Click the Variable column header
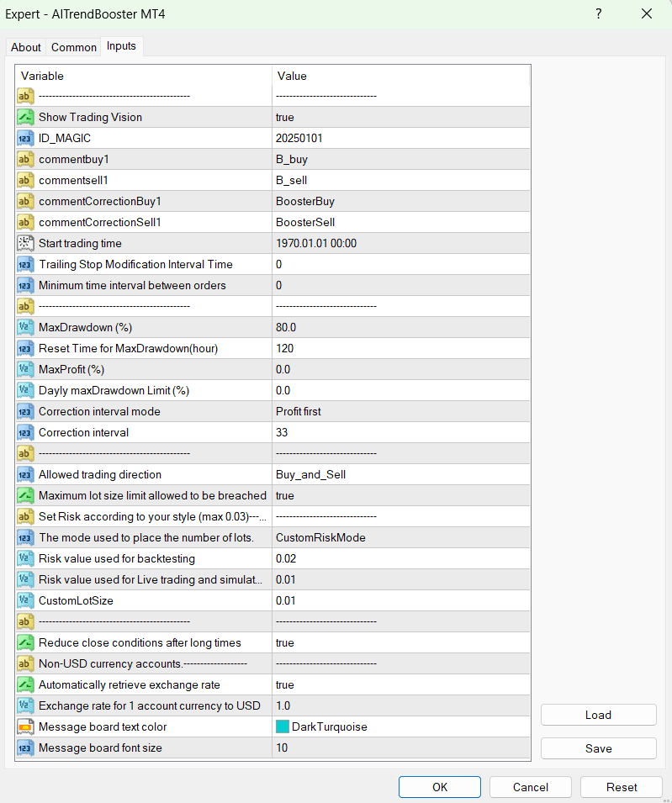 (x=144, y=76)
